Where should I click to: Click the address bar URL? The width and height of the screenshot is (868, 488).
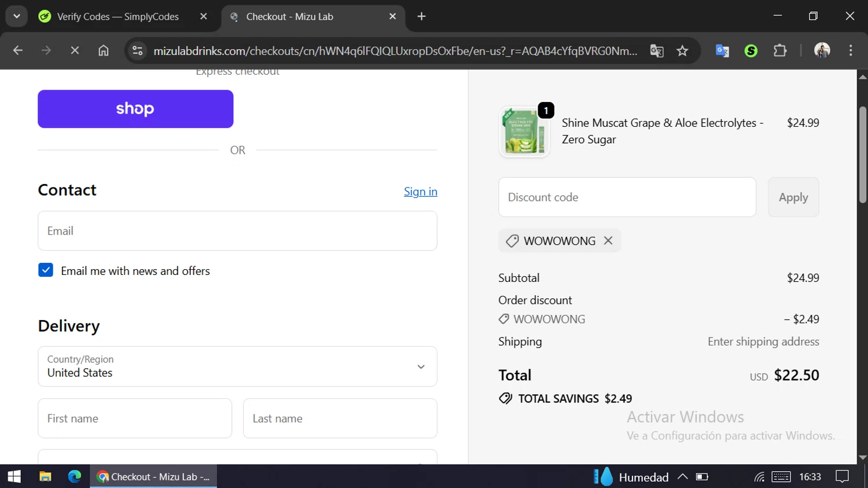point(395,51)
